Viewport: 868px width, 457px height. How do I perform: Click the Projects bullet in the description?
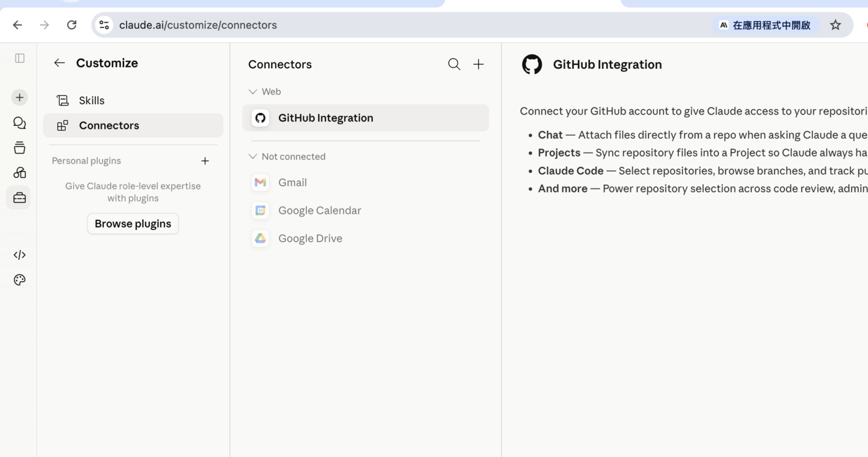[702, 153]
